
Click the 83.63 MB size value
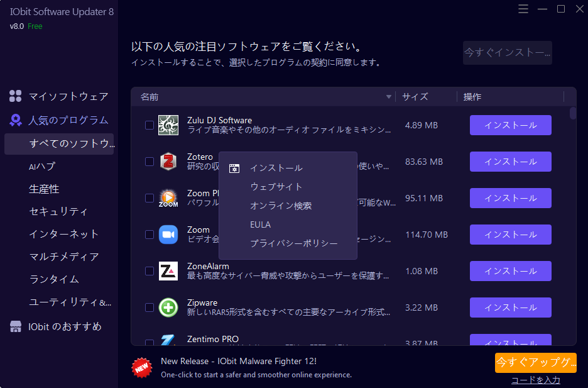click(x=424, y=162)
